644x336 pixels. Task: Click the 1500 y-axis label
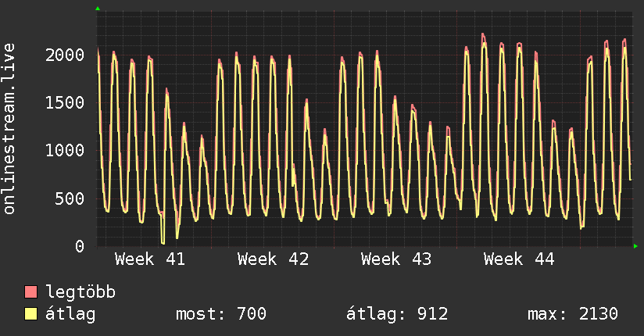65,102
